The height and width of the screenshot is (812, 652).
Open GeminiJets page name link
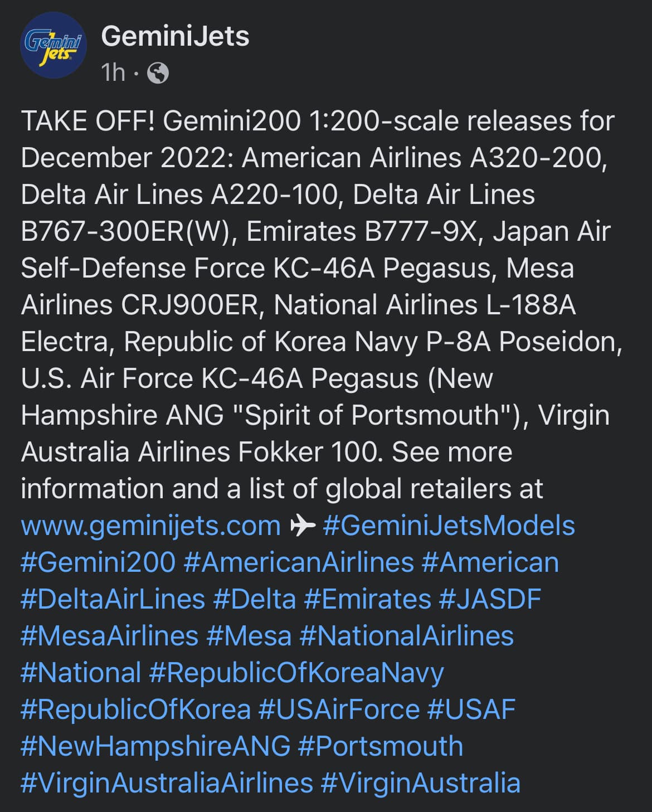pyautogui.click(x=175, y=36)
